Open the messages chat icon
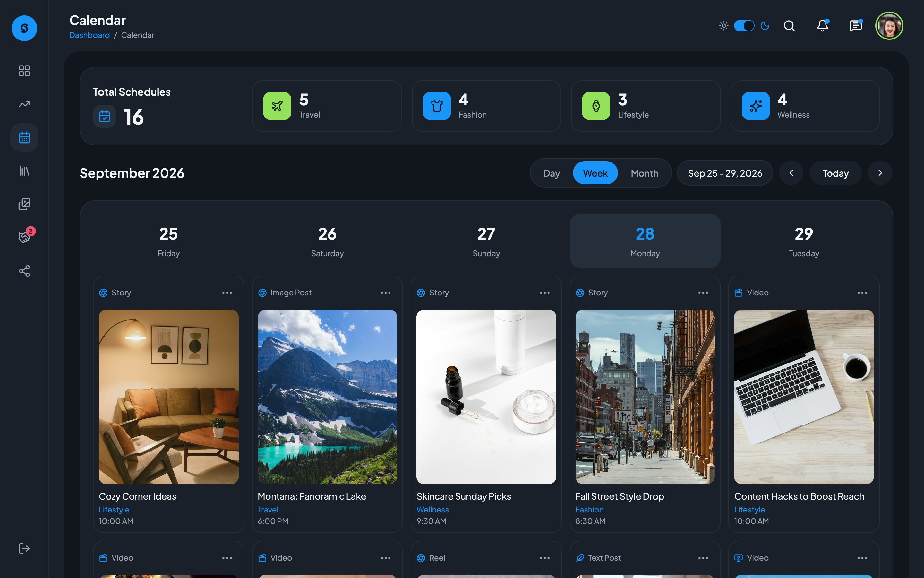 (856, 26)
